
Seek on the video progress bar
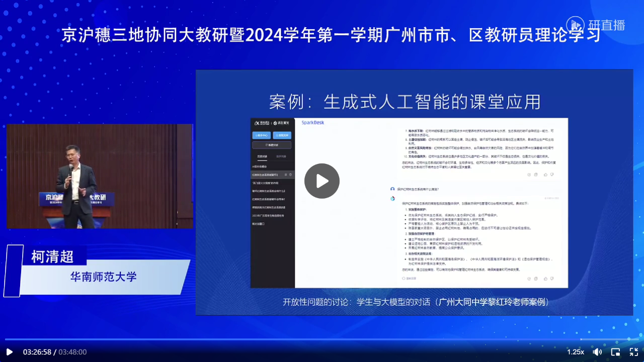tap(322, 339)
